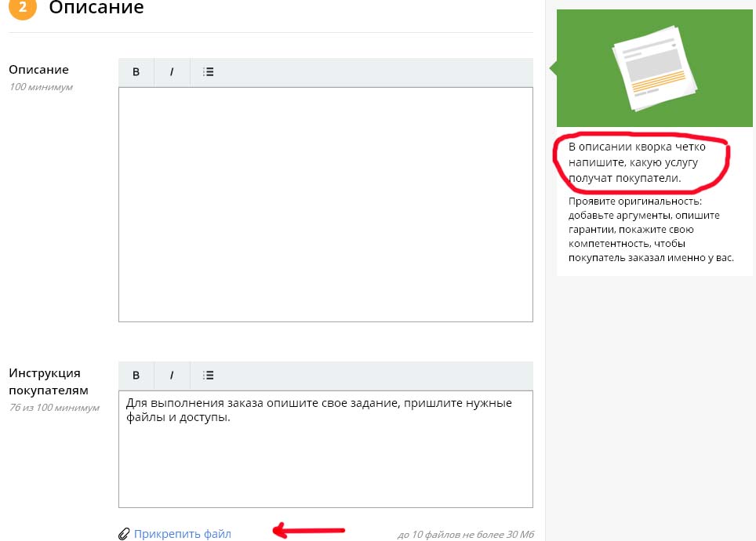Toggle bold in Инструкция покупателям toolbar
This screenshot has width=756, height=541.
click(136, 375)
